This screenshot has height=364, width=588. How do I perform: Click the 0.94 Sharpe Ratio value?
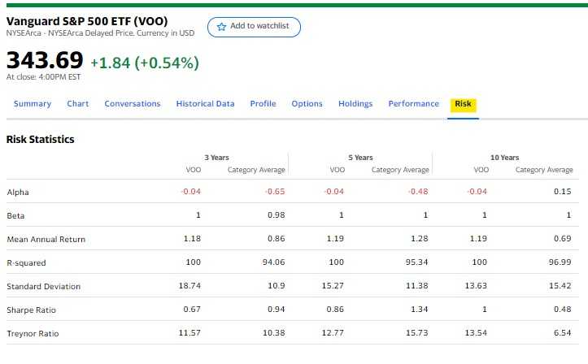(x=277, y=310)
